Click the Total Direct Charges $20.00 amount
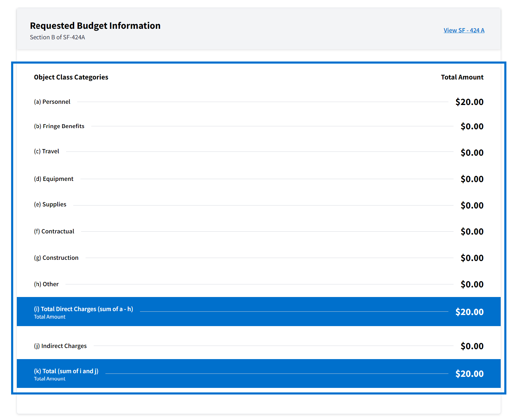Image resolution: width=513 pixels, height=420 pixels. [469, 312]
